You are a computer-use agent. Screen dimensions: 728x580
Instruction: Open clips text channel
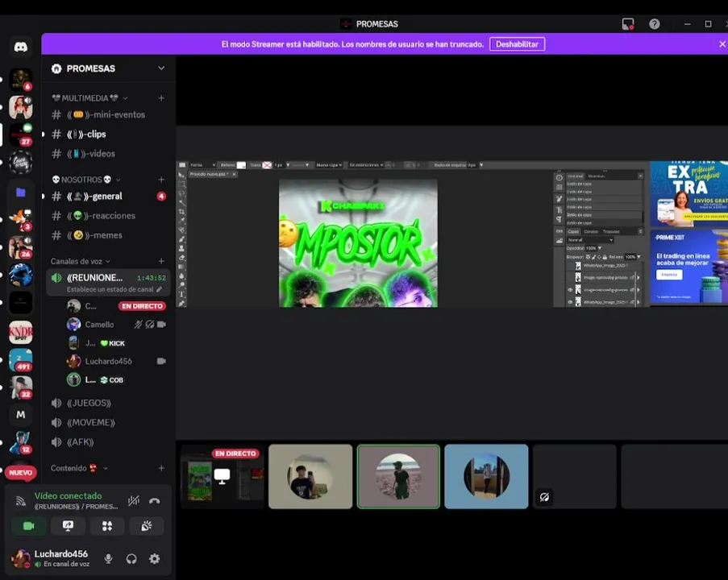[x=108, y=134]
